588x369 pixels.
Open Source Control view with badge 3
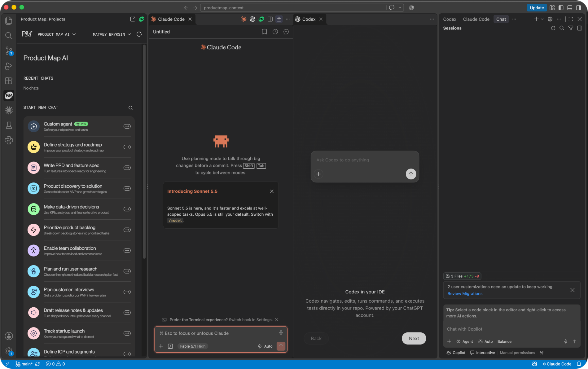(x=9, y=51)
